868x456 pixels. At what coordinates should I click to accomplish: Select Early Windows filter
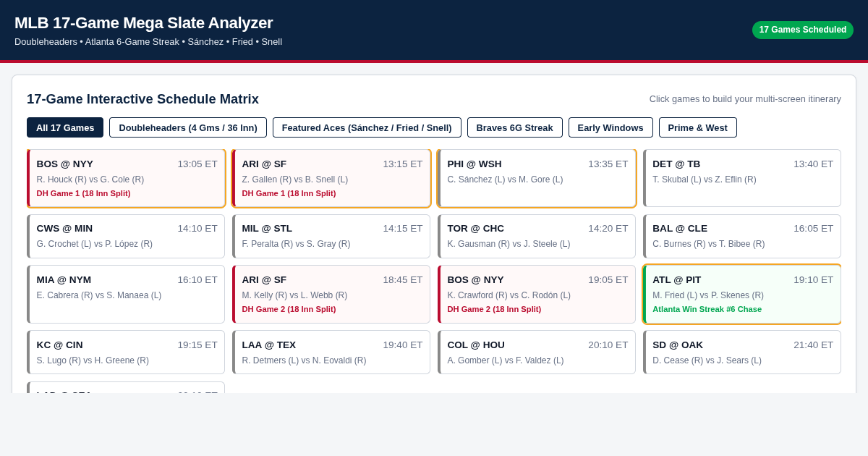(x=610, y=127)
